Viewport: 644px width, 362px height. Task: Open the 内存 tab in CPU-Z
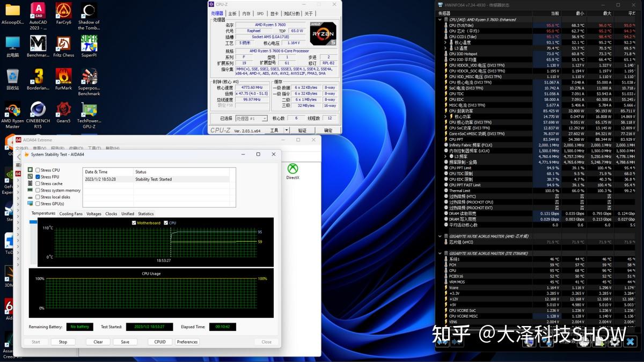(x=246, y=13)
